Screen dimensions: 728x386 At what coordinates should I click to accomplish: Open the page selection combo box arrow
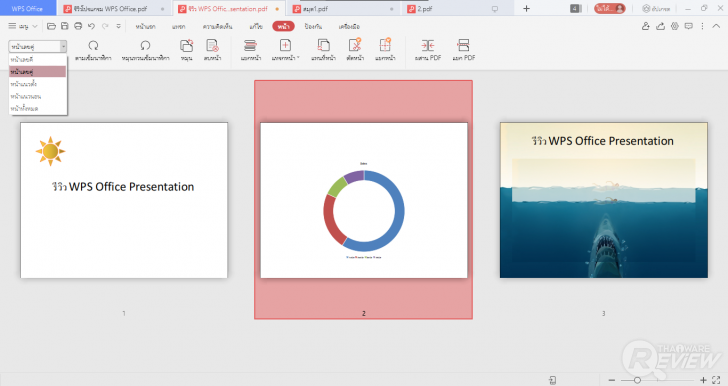point(63,46)
